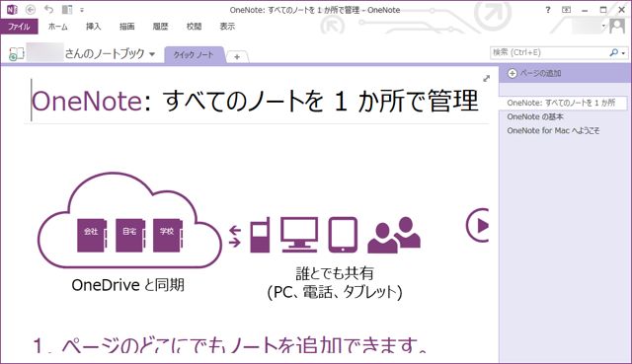Viewport: 632px width, 364px height.
Task: Expand the さんのノートブック notebook dropdown
Action: coord(152,54)
